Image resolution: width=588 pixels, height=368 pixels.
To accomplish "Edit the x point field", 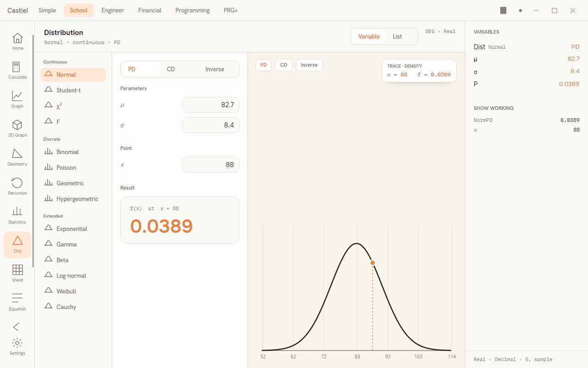I will [211, 165].
